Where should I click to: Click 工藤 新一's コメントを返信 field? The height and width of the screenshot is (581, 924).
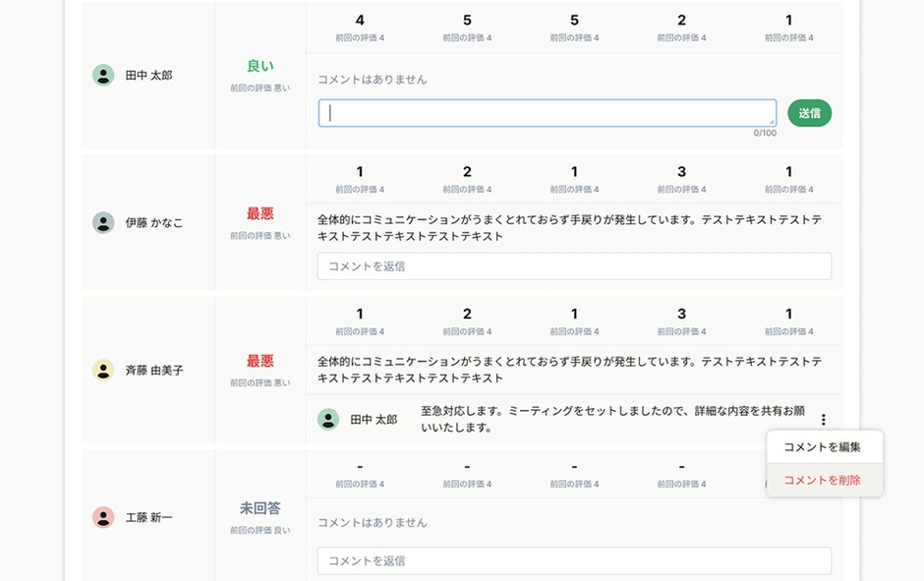point(573,560)
